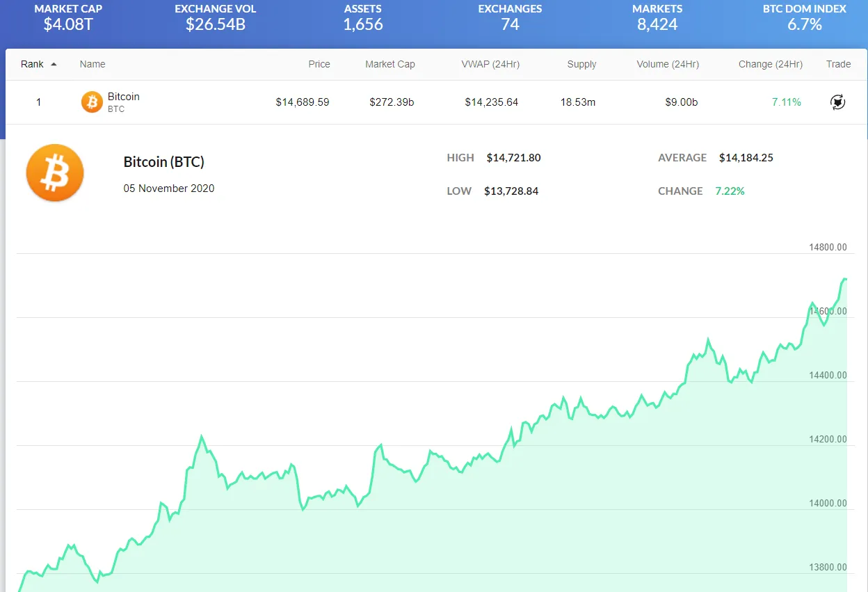This screenshot has width=868, height=592.
Task: Click the date 05 November 2020
Action: pyautogui.click(x=169, y=189)
